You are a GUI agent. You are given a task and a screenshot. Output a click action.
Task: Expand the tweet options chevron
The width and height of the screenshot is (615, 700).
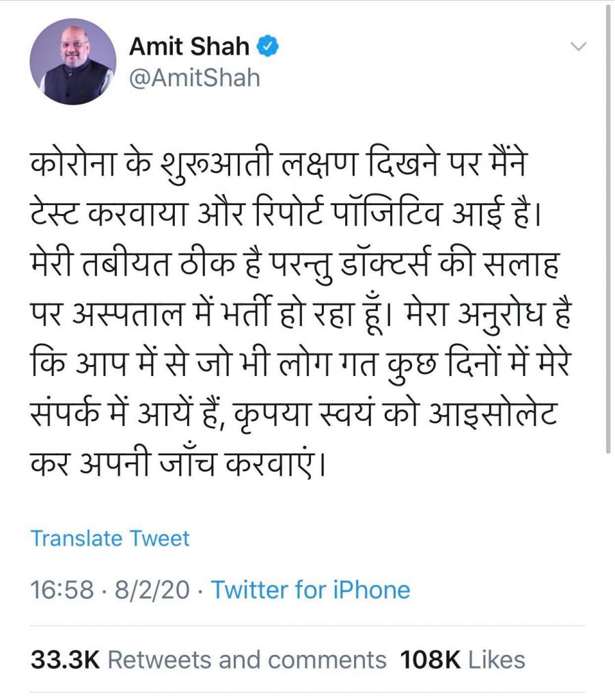[x=578, y=47]
